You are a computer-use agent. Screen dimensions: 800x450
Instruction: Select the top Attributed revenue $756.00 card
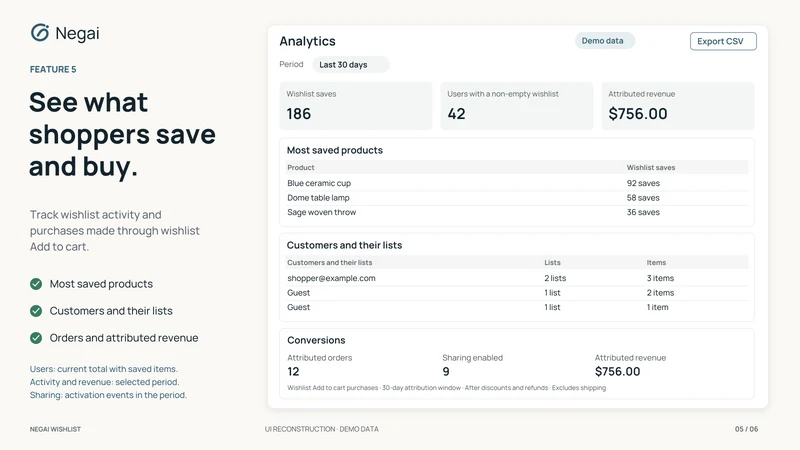pos(678,106)
